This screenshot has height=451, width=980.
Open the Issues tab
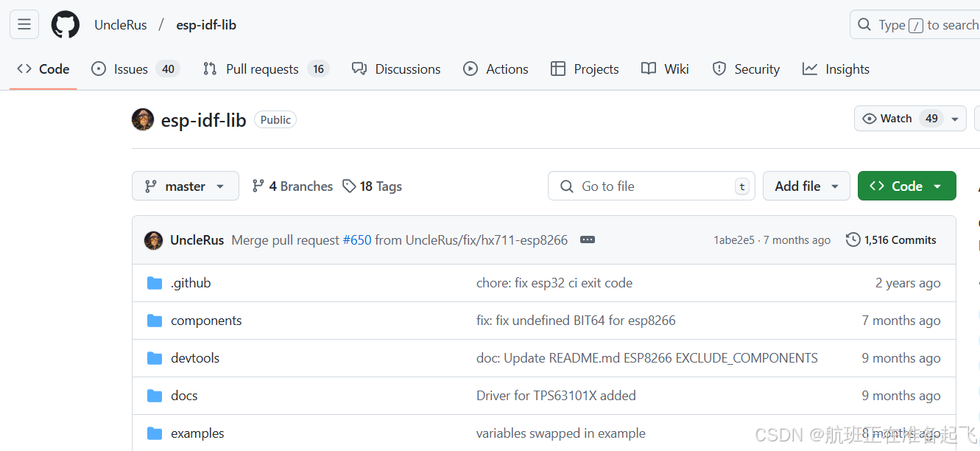coord(135,69)
